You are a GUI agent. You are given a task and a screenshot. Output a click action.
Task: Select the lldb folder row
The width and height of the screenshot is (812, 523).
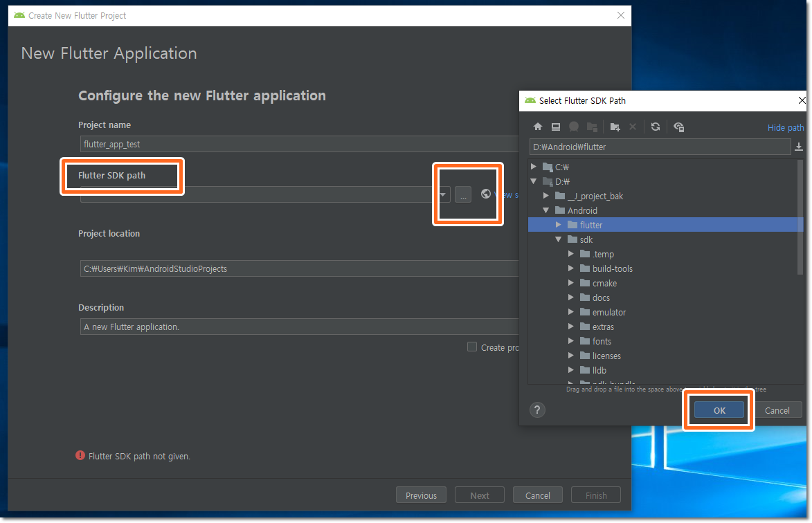point(663,370)
